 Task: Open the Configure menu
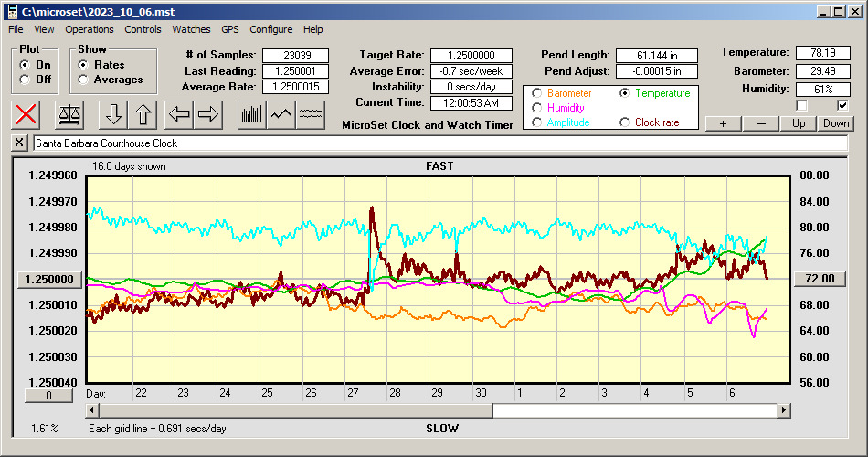[x=271, y=29]
